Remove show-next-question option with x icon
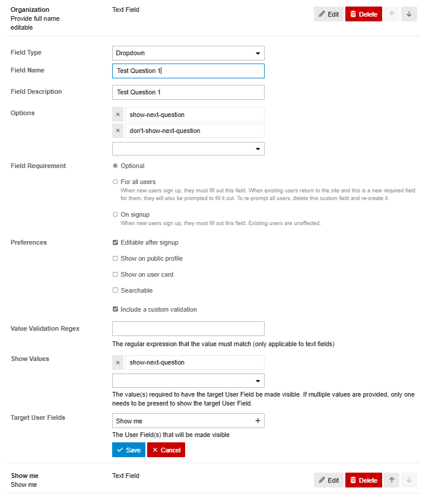This screenshot has height=494, width=448. coord(117,115)
